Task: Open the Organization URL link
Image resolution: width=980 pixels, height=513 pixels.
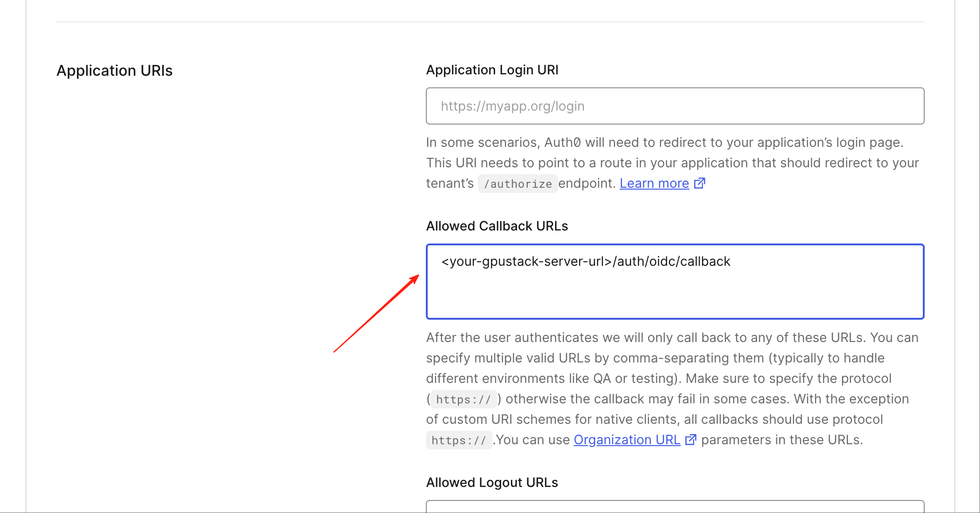Action: pos(627,440)
